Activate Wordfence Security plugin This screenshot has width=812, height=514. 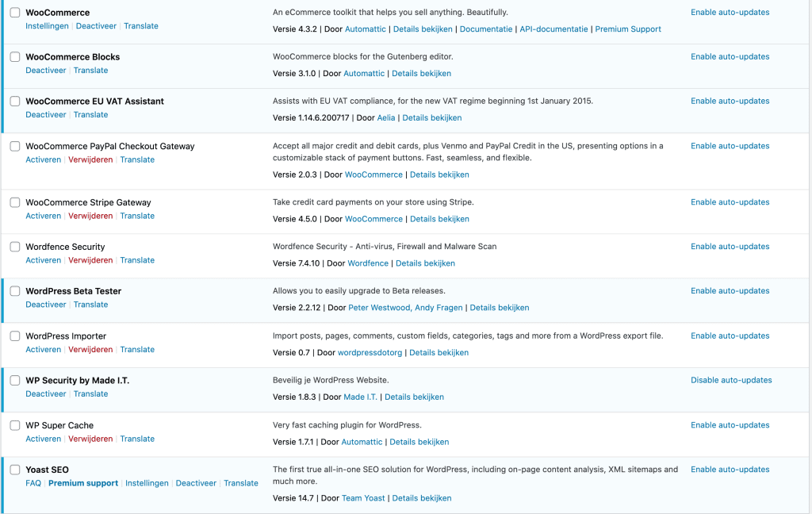(44, 261)
